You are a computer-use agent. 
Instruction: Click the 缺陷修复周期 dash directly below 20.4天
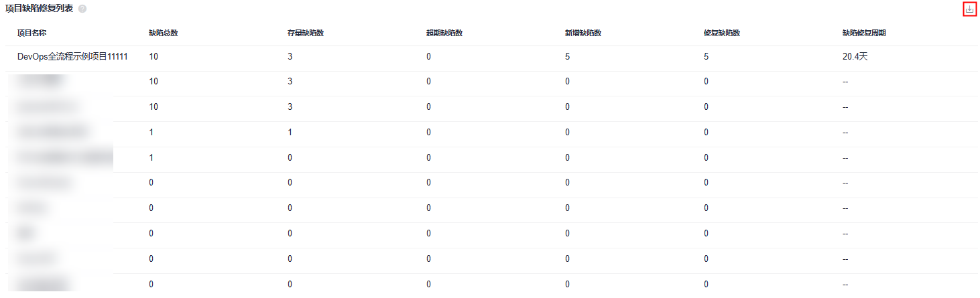(x=845, y=82)
